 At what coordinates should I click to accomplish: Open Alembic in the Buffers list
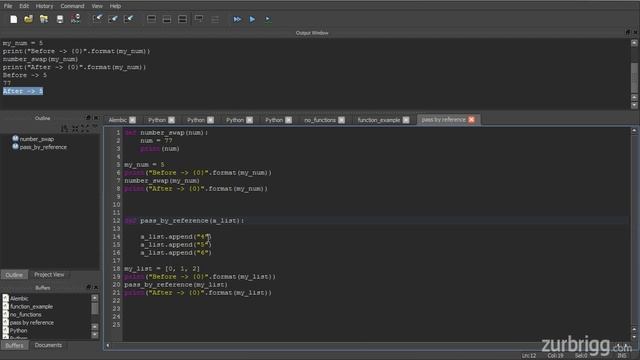tap(19, 298)
